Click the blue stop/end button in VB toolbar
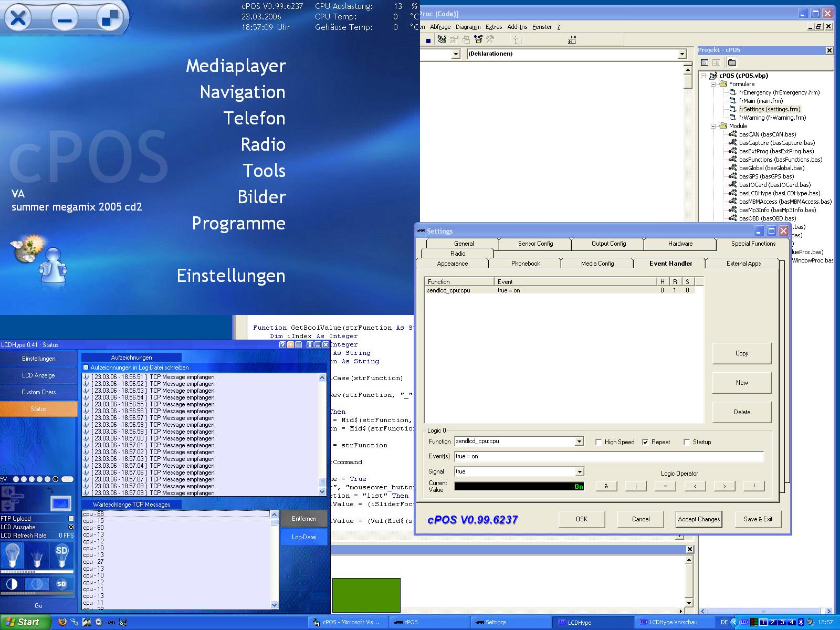The height and width of the screenshot is (630, 840). pos(428,41)
